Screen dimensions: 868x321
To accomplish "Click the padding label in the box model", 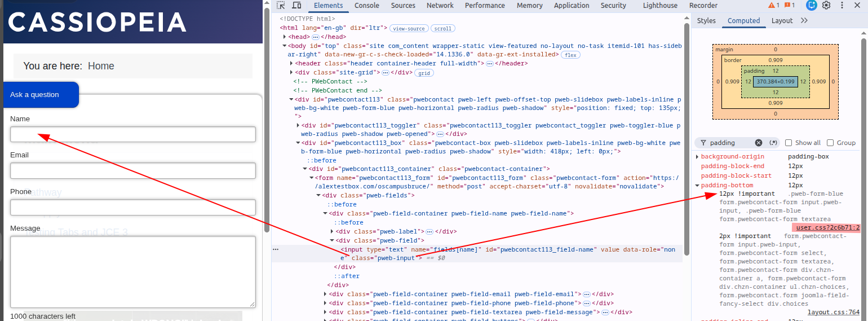I will pyautogui.click(x=753, y=71).
